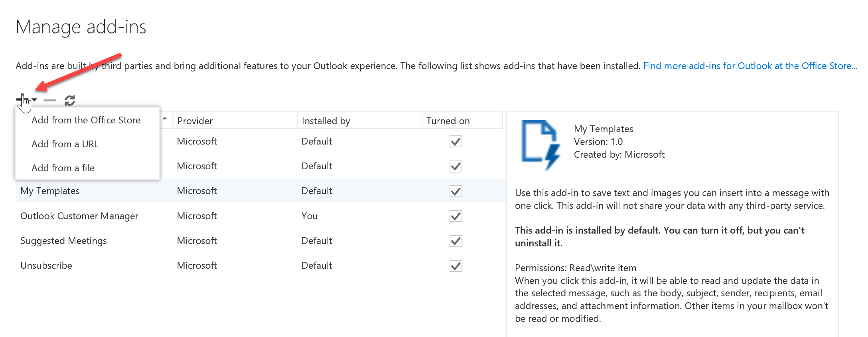The width and height of the screenshot is (868, 337).
Task: Select the My Templates row
Action: click(x=261, y=191)
